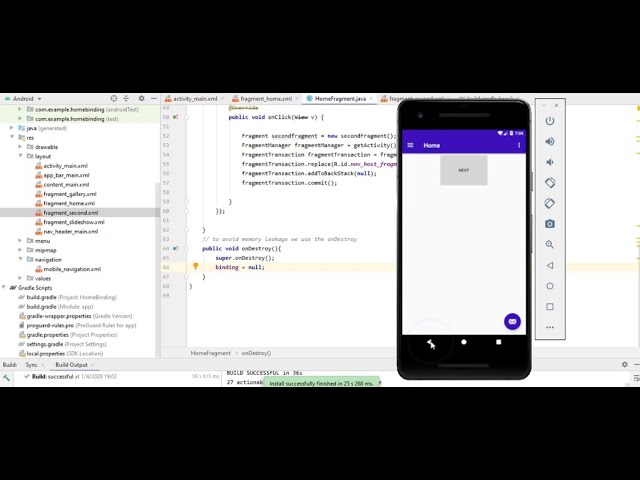Open the hamburger navigation drawer in app
This screenshot has width=640, height=480.
click(x=411, y=145)
